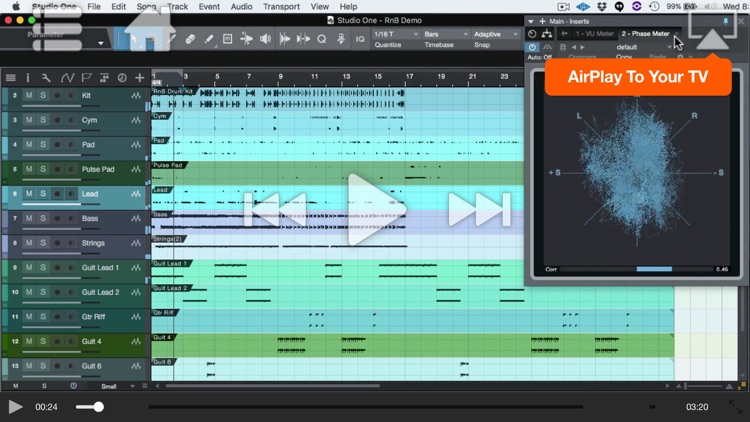
Task: Click the Q quantize icon
Action: [322, 39]
